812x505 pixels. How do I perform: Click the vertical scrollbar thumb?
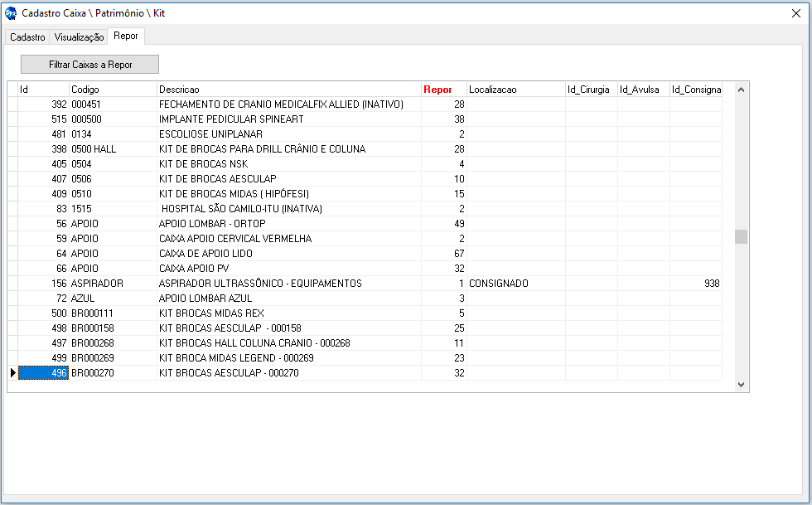tap(741, 236)
